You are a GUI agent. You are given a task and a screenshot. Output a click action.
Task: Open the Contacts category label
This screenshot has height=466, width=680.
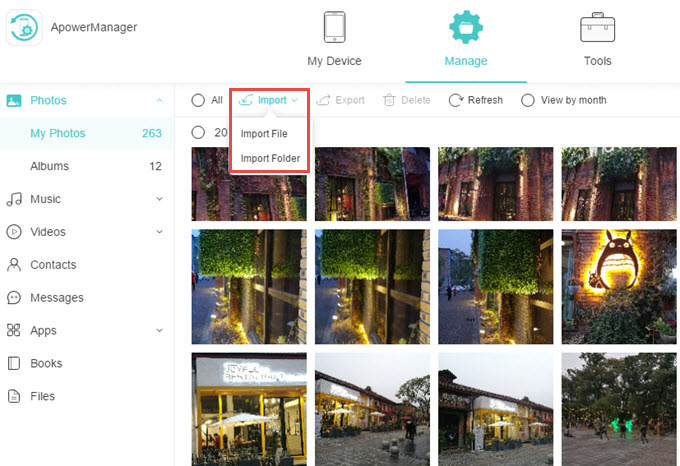tap(53, 265)
